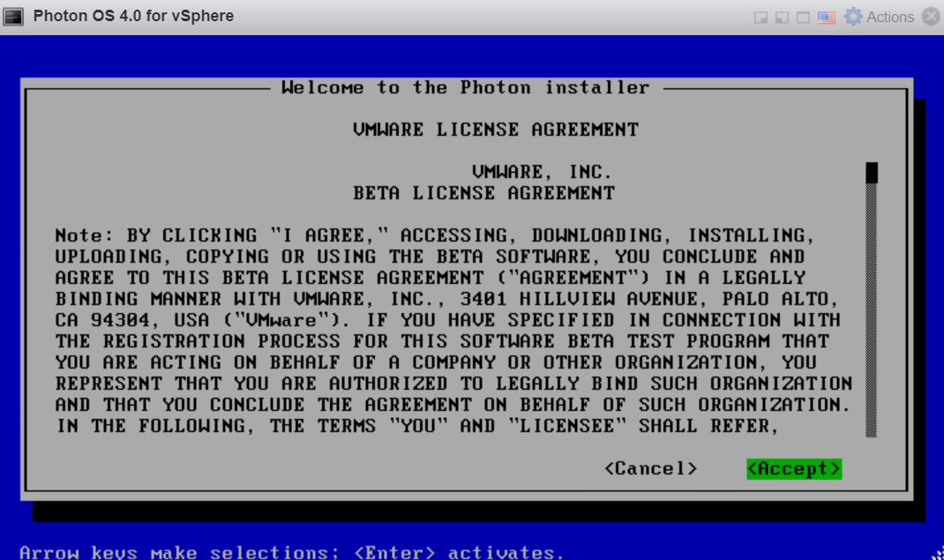Screen dimensions: 944x560
Task: Click the black scrollbar thumb of the license text
Action: (872, 172)
